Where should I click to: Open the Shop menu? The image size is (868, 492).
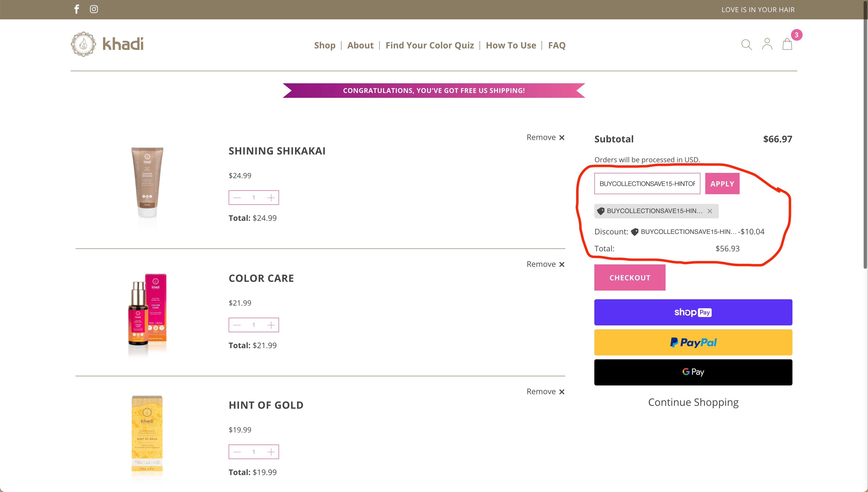pos(325,45)
